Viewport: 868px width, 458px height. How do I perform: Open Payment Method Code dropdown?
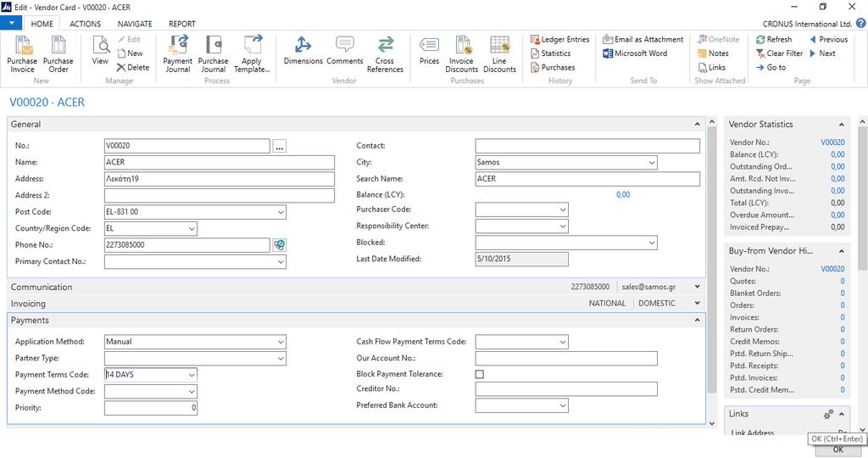click(x=192, y=392)
